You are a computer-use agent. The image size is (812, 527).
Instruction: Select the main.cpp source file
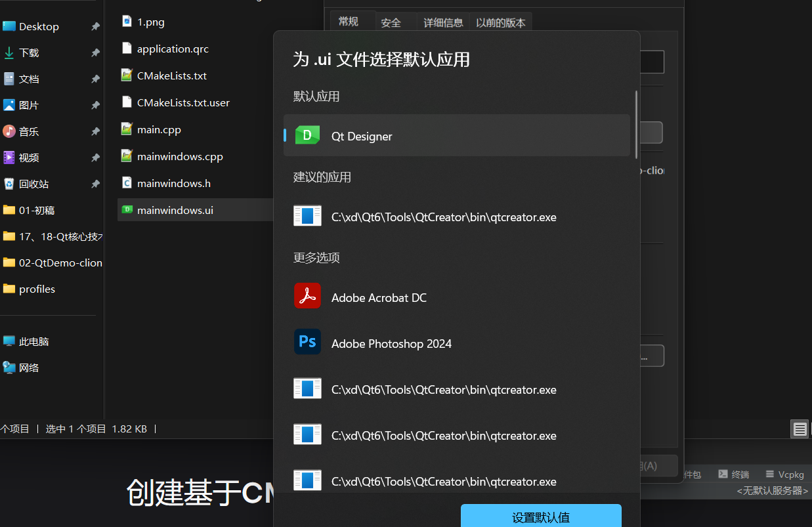(151, 129)
